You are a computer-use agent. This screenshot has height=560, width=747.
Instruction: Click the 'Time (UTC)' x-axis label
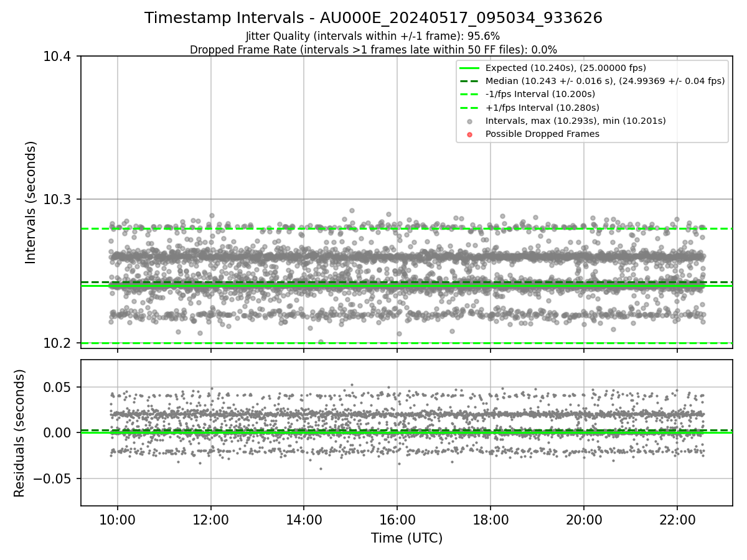tap(406, 538)
